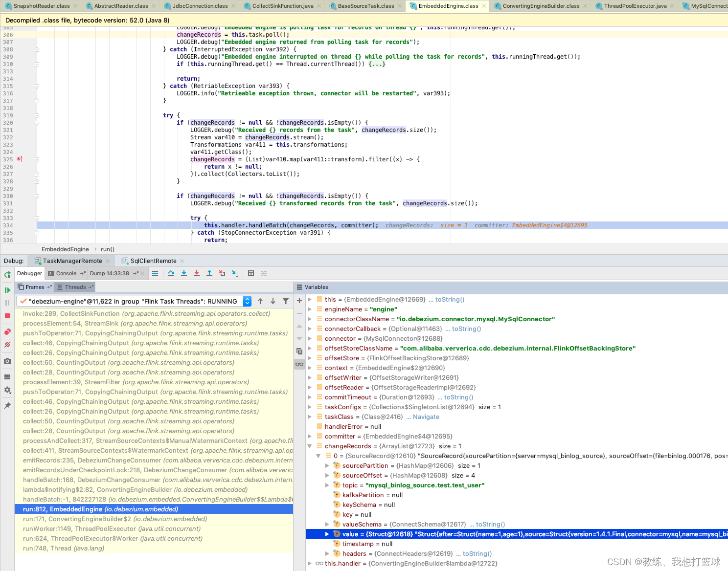This screenshot has height=571, width=728.
Task: Click the EmbeddedEngine breadcrumb item
Action: click(65, 249)
